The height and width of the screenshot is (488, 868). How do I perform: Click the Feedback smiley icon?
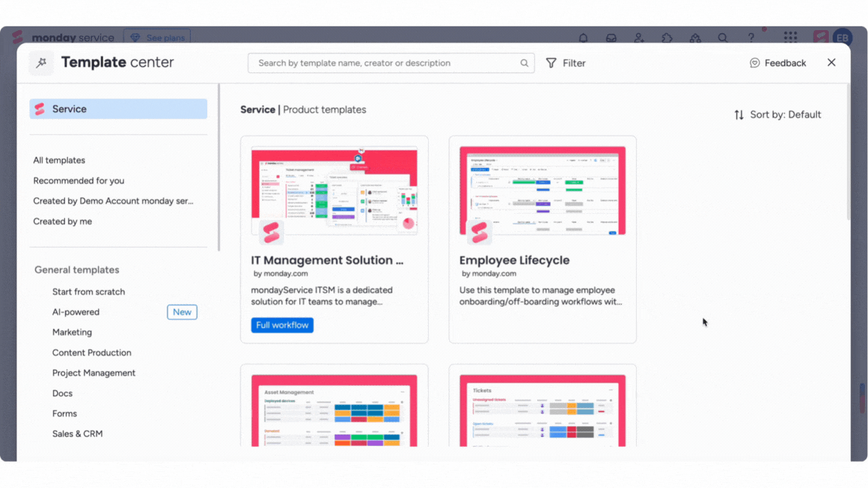(754, 63)
